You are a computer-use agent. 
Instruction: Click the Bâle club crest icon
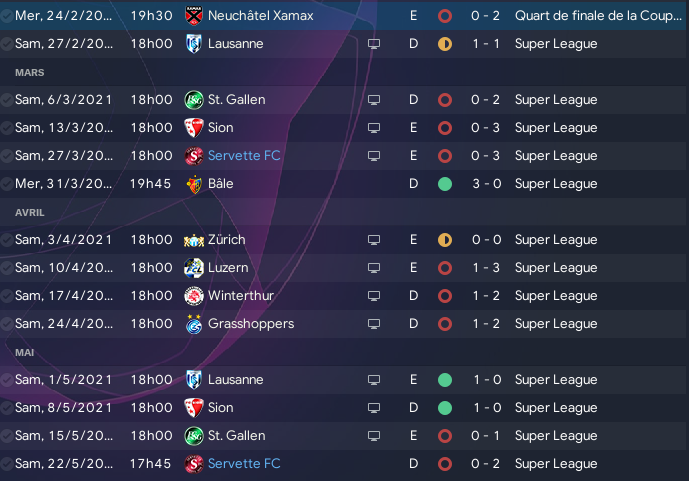click(x=193, y=184)
